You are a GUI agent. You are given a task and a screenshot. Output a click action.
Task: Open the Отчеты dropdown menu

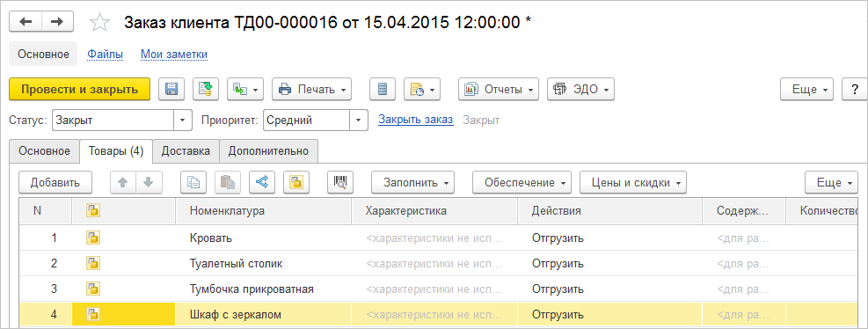point(499,89)
